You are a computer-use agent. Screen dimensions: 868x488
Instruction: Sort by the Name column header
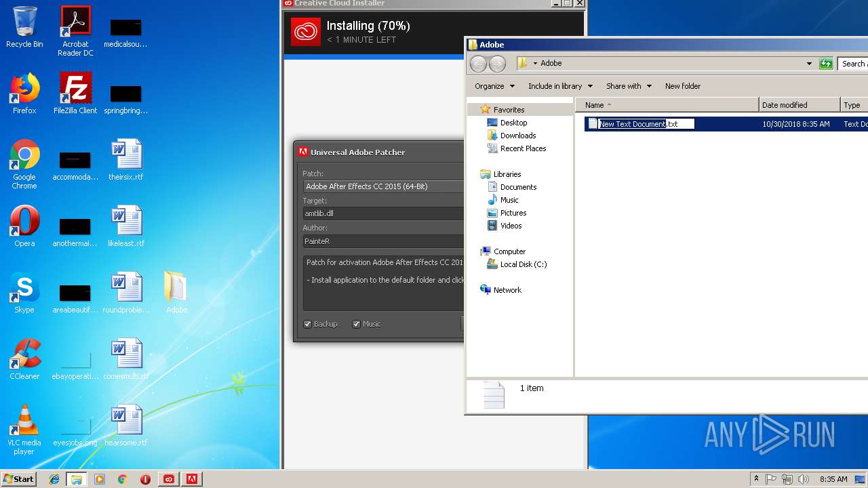pyautogui.click(x=667, y=105)
